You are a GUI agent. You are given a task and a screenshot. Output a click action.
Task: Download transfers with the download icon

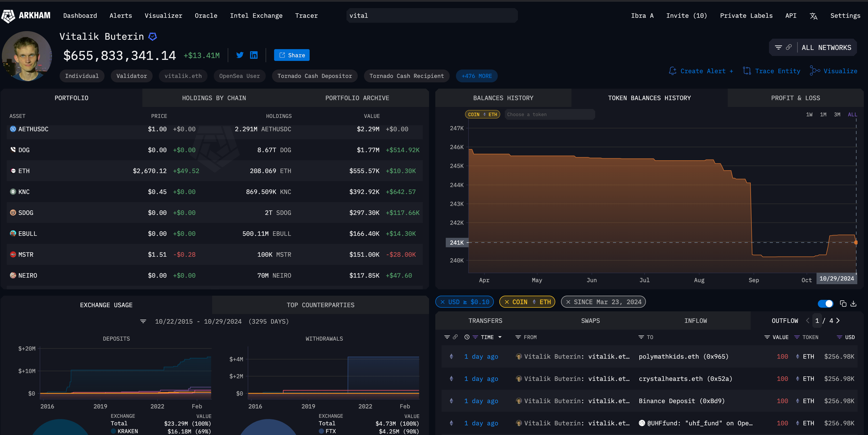click(854, 304)
